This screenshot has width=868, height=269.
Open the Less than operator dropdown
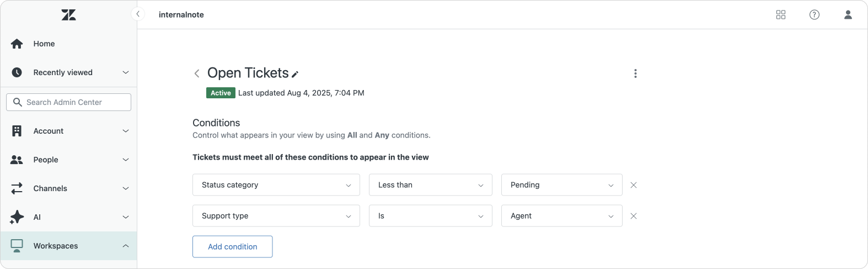[430, 185]
